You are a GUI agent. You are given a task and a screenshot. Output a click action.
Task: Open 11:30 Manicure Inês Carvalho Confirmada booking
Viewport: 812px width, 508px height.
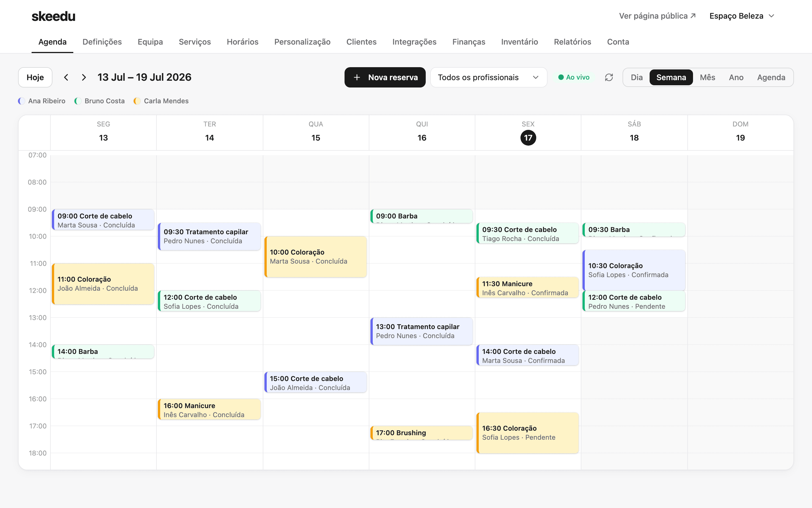pos(528,288)
